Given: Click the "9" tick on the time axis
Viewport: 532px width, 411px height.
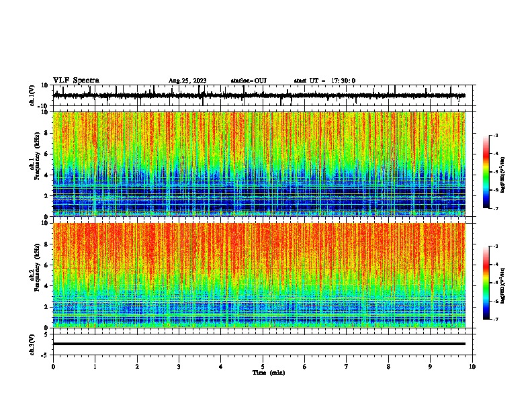Looking at the screenshot, I should point(430,367).
